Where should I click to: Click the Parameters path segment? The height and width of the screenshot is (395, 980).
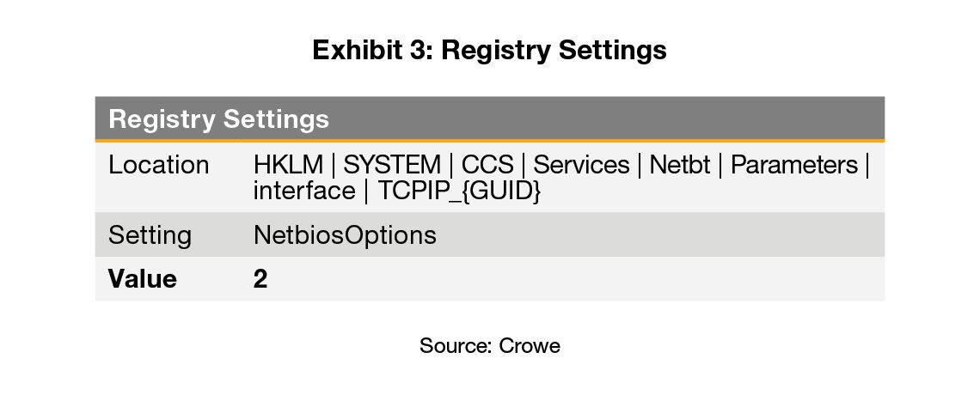tap(793, 165)
